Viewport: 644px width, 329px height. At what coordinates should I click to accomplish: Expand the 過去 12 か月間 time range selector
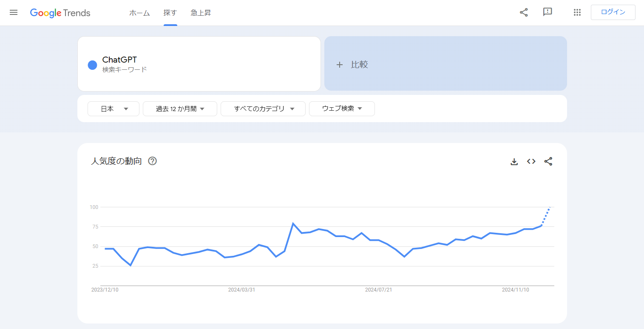point(179,109)
